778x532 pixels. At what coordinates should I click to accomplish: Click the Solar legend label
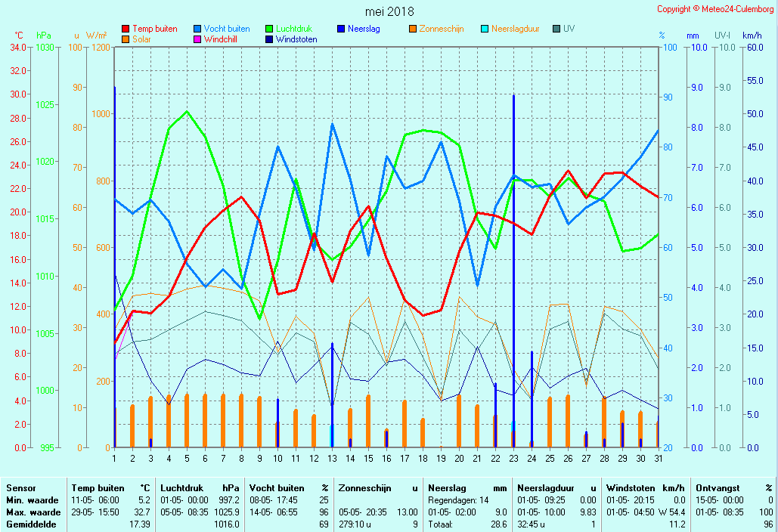(x=141, y=39)
